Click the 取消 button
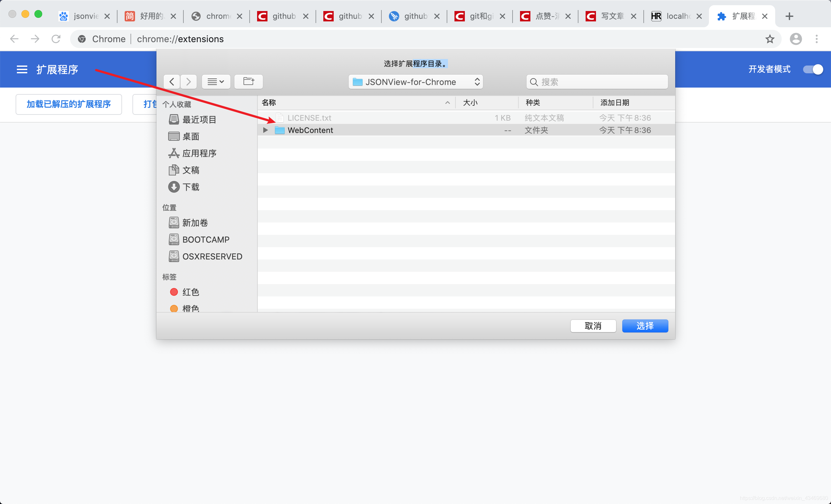831x504 pixels. (593, 326)
